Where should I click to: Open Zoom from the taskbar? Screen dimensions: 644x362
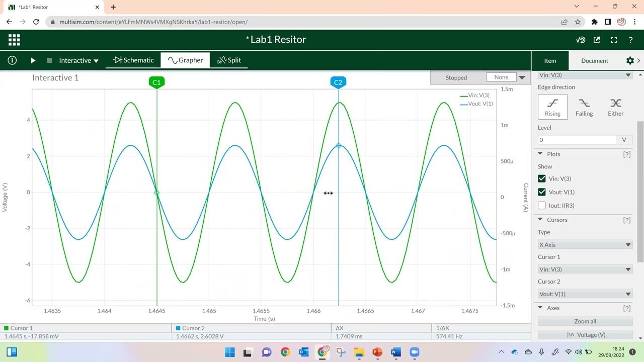(x=414, y=352)
